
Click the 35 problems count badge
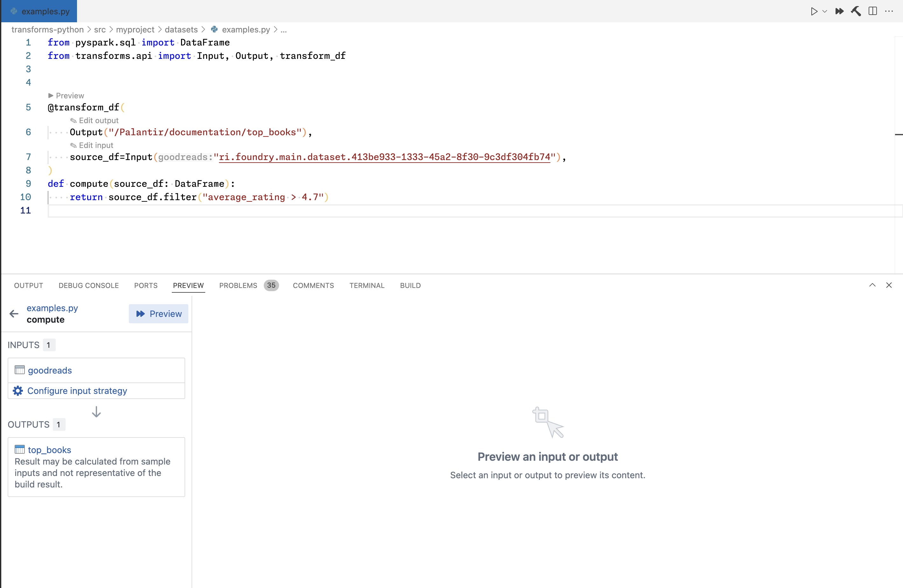[x=271, y=285]
